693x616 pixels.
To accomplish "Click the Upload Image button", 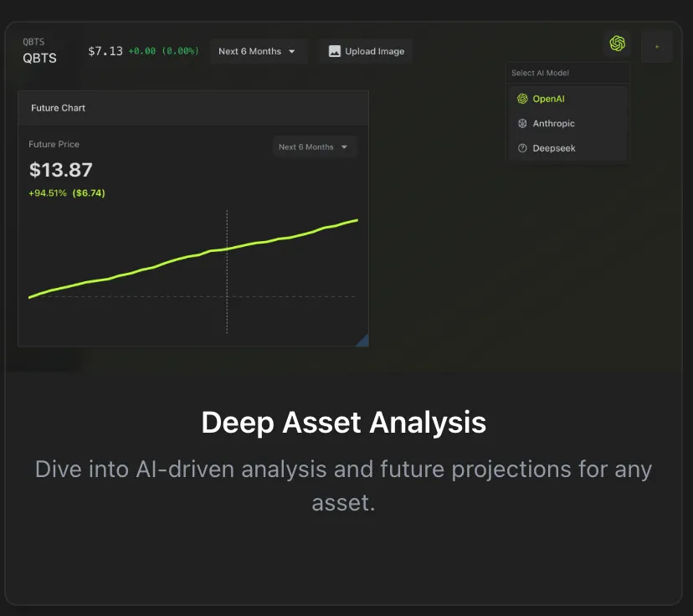I will click(366, 51).
